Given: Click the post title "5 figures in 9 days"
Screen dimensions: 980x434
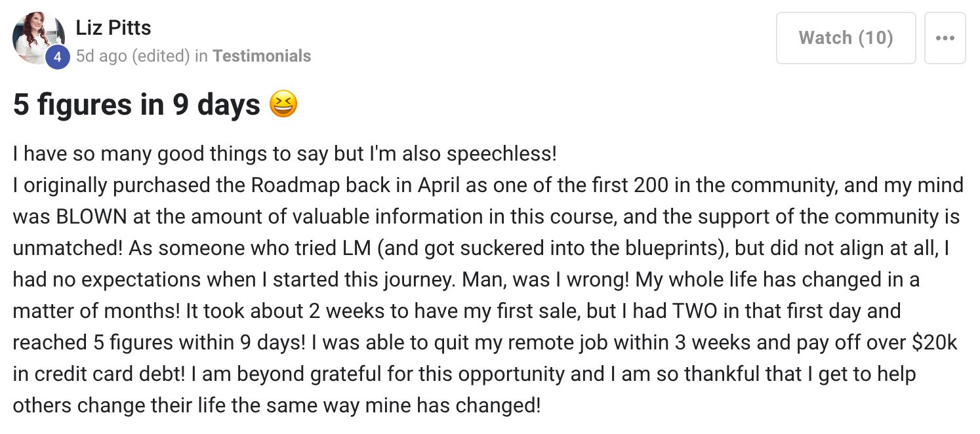Looking at the screenshot, I should (x=136, y=105).
